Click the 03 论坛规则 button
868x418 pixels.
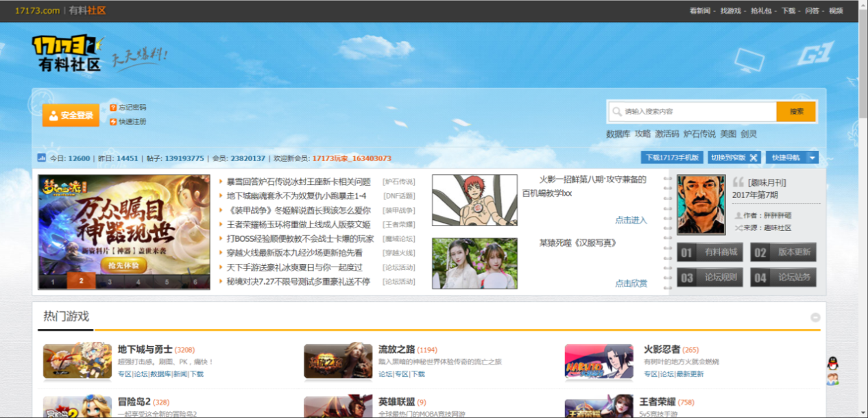[x=710, y=277]
